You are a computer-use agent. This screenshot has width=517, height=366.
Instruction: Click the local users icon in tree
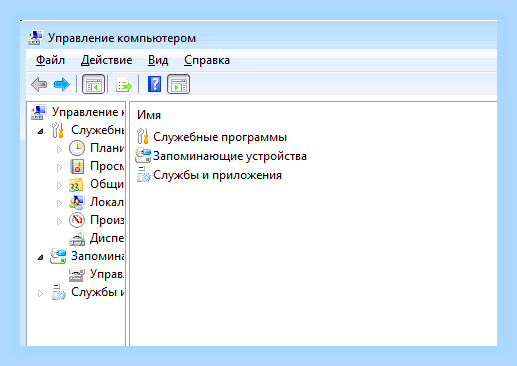click(x=77, y=202)
